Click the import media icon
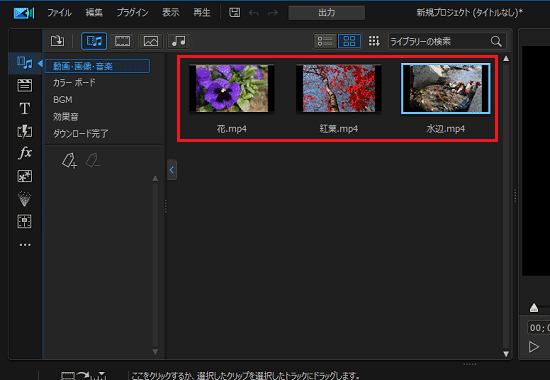 [57, 41]
